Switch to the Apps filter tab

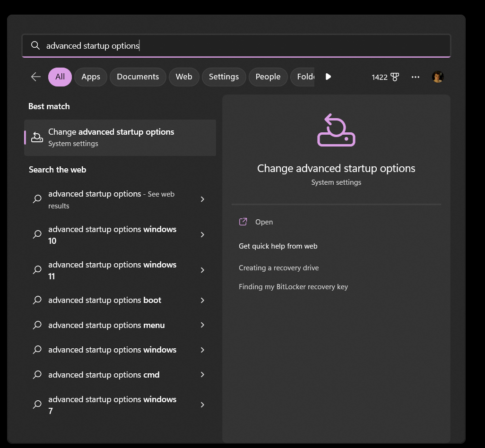(91, 77)
